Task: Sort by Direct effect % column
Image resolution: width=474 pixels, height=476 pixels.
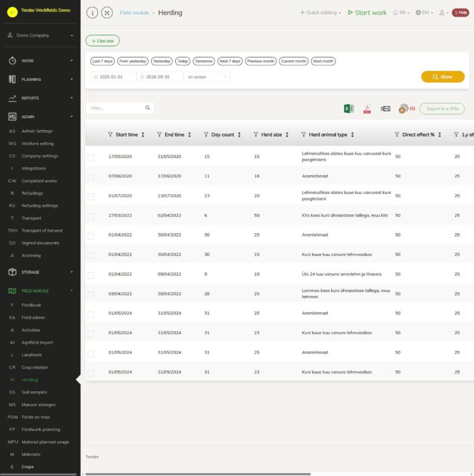Action: click(440, 134)
